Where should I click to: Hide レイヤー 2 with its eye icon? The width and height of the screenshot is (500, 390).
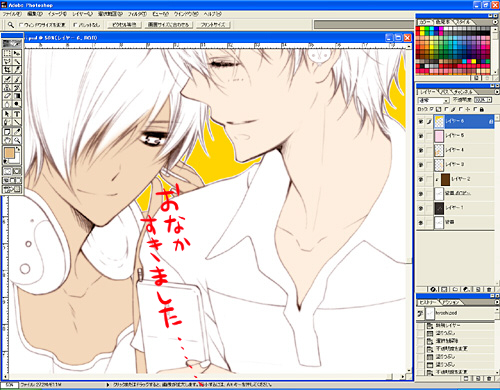pyautogui.click(x=421, y=179)
